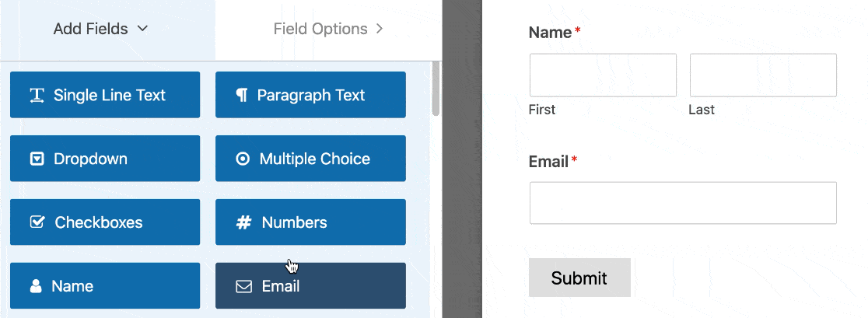Add a Checkboxes field button

tap(105, 222)
